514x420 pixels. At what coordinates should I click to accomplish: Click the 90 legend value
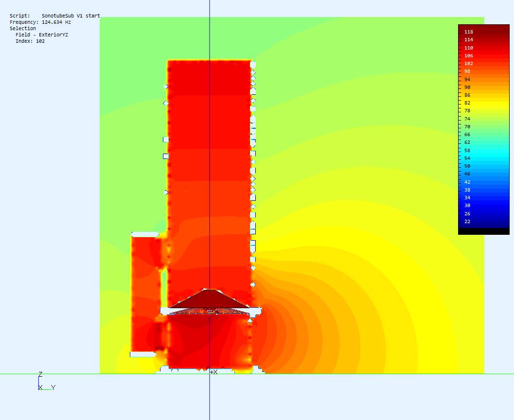(467, 87)
